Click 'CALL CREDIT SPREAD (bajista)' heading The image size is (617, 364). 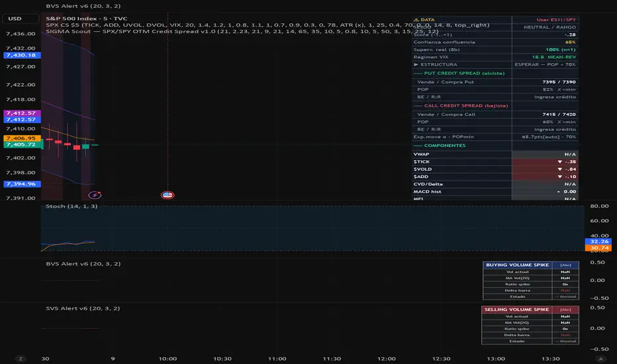point(466,105)
